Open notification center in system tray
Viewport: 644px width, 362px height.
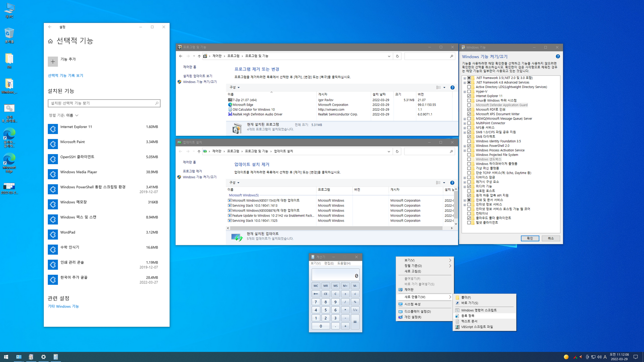(636, 357)
